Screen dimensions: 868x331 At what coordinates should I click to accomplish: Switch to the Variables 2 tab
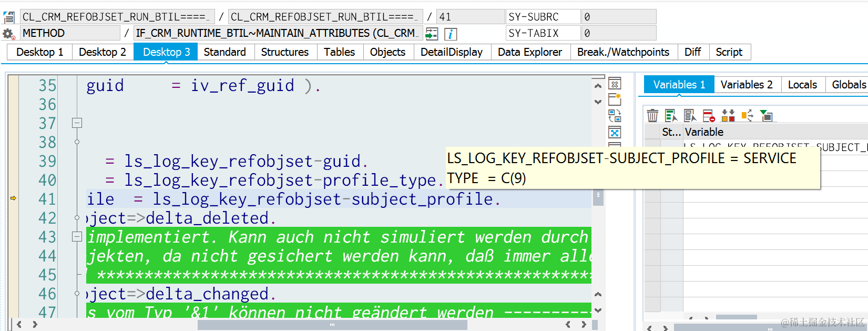point(747,85)
